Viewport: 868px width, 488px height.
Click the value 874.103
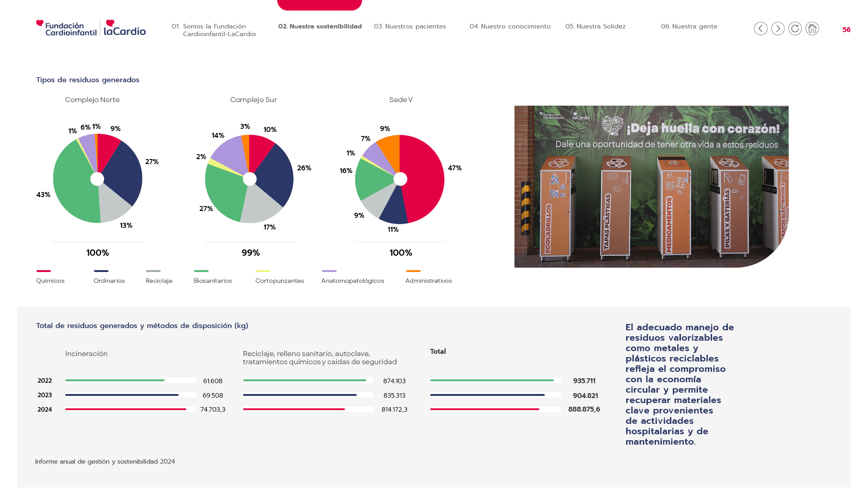click(394, 381)
